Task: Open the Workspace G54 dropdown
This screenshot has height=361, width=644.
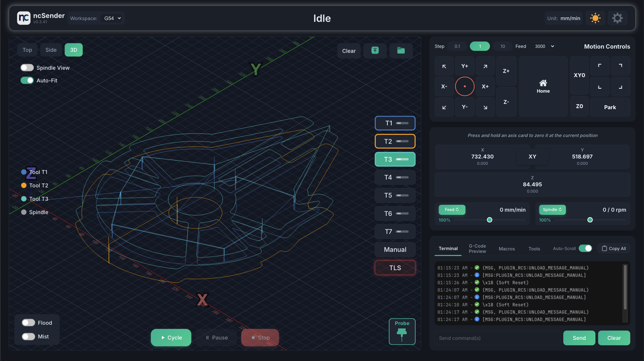Action: (112, 18)
